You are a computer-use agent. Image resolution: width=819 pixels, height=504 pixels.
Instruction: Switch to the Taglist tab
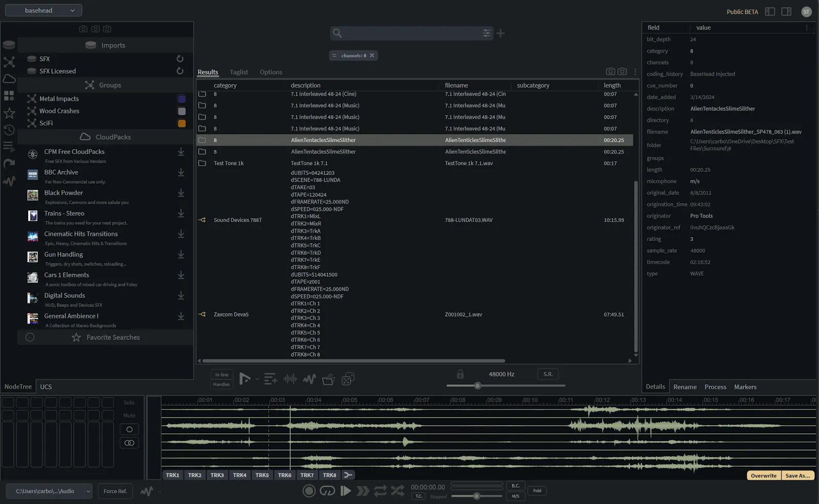coord(239,72)
